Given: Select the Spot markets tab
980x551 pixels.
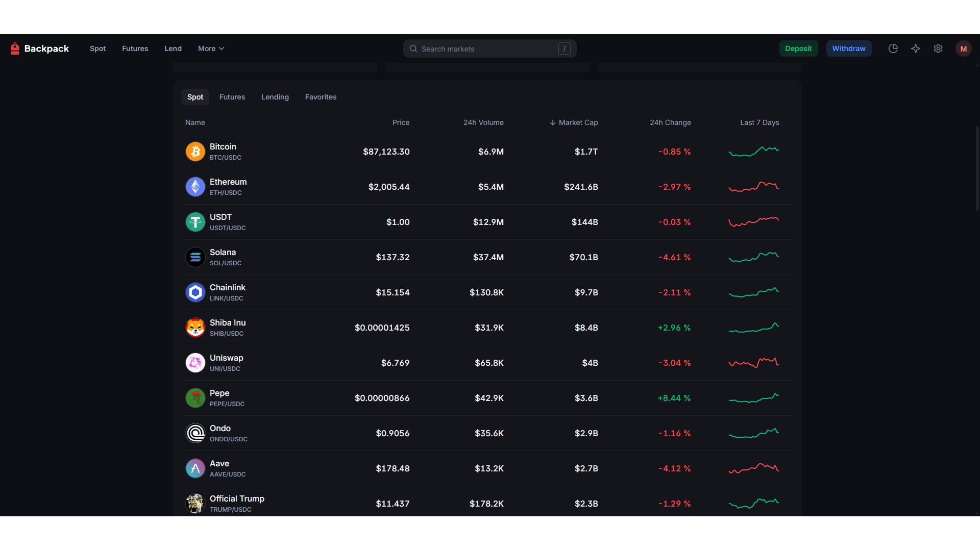Looking at the screenshot, I should [195, 97].
